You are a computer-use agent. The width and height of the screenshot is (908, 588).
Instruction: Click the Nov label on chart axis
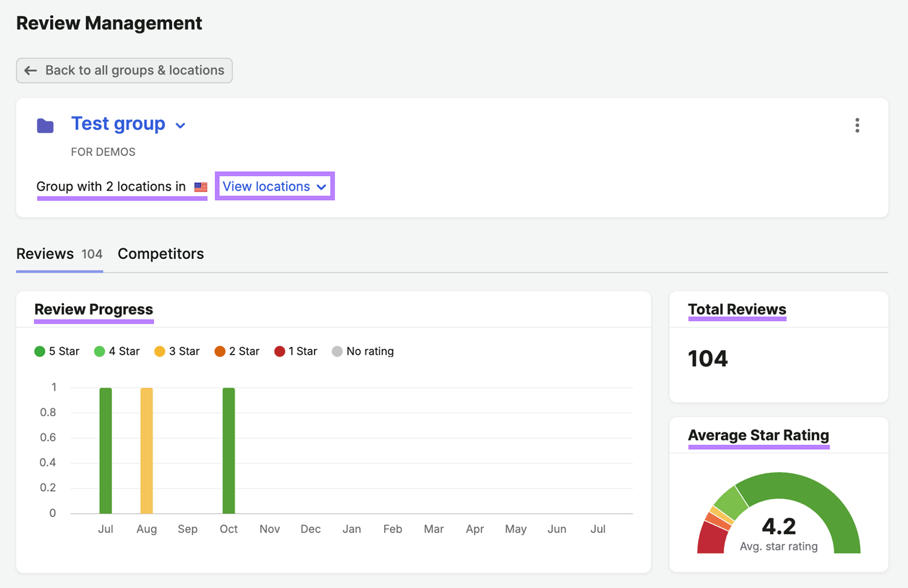point(270,529)
